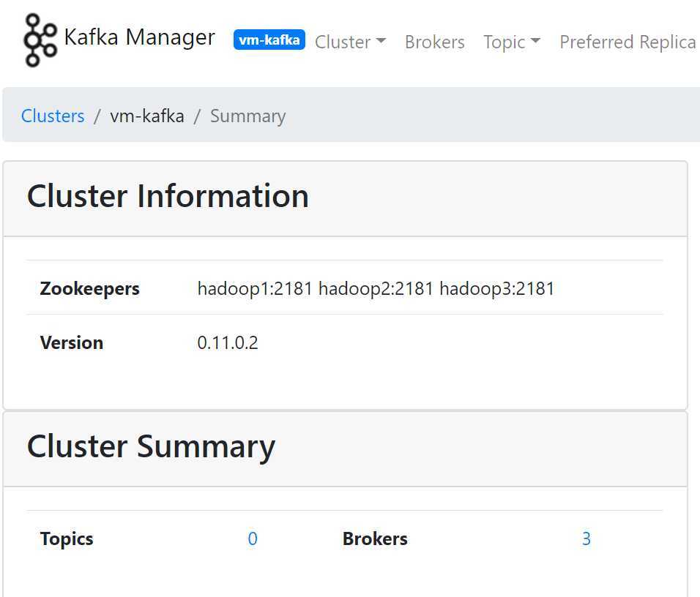Select the Version label
This screenshot has width=700, height=597.
pos(72,342)
